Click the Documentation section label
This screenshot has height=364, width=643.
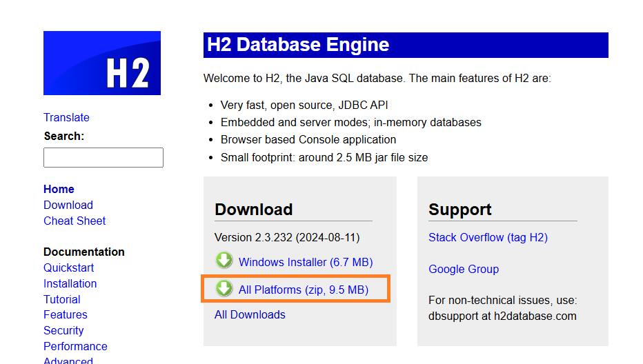[84, 252]
